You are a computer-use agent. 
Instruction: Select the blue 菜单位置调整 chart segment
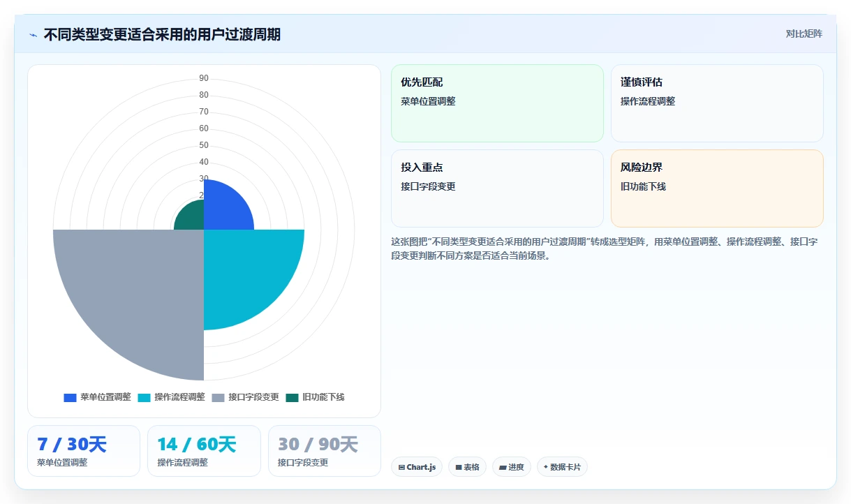point(223,209)
